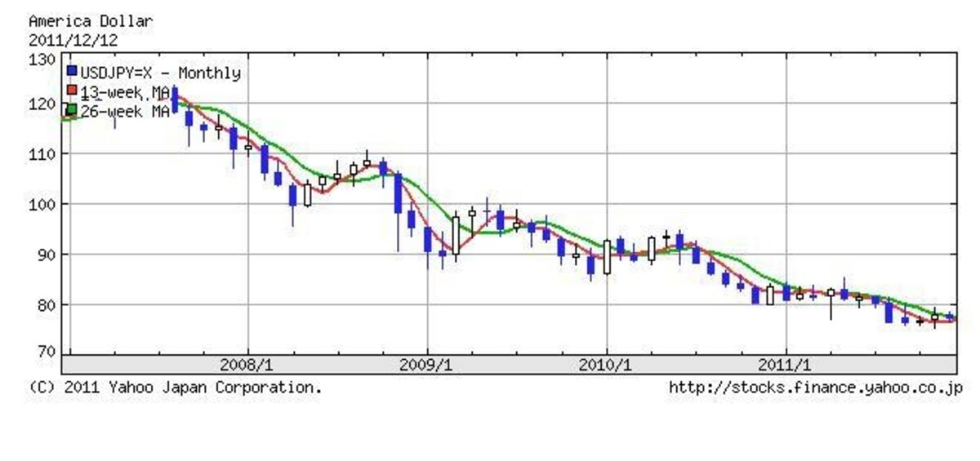This screenshot has height=461, width=980.
Task: Click the red 13-week MA legend swatch
Action: pyautogui.click(x=73, y=90)
